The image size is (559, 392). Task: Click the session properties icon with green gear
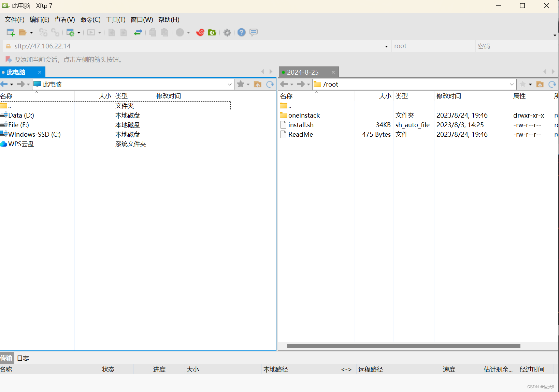pyautogui.click(x=70, y=32)
